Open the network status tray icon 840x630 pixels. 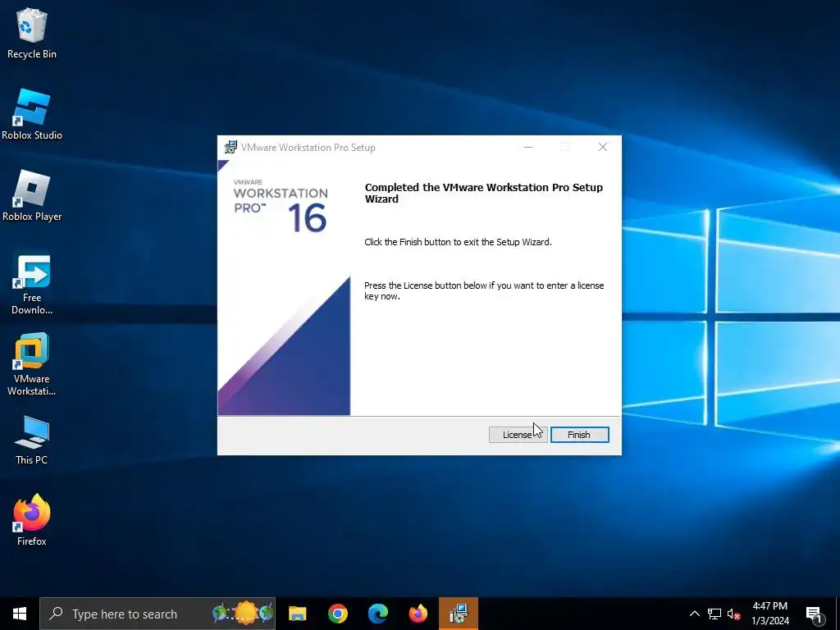point(714,614)
